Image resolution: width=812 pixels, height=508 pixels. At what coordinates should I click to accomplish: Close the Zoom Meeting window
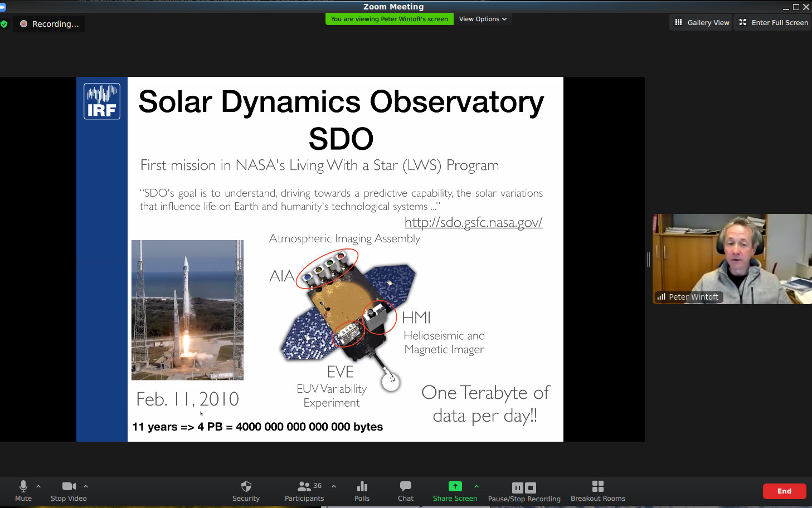pyautogui.click(x=806, y=7)
